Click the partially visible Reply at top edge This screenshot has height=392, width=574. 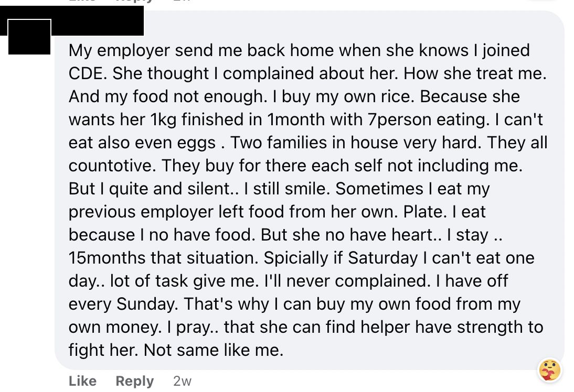(135, 1)
